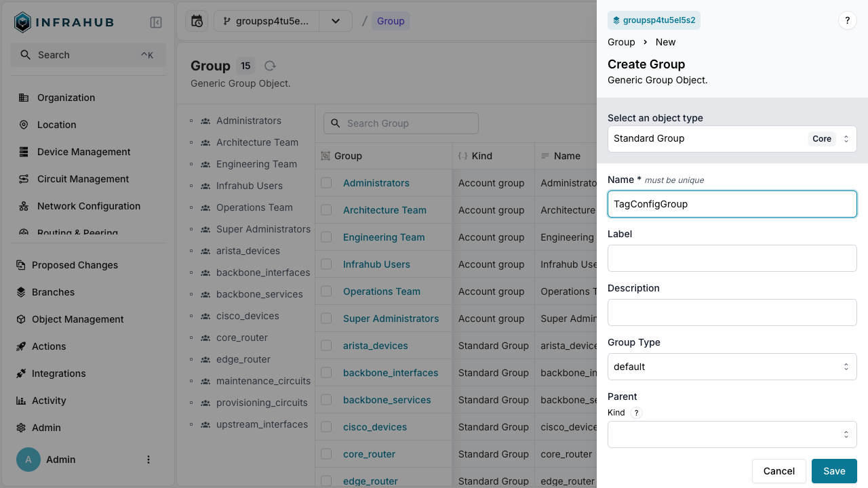Click the Parent Kind help icon
Image resolution: width=868 pixels, height=488 pixels.
(x=636, y=413)
